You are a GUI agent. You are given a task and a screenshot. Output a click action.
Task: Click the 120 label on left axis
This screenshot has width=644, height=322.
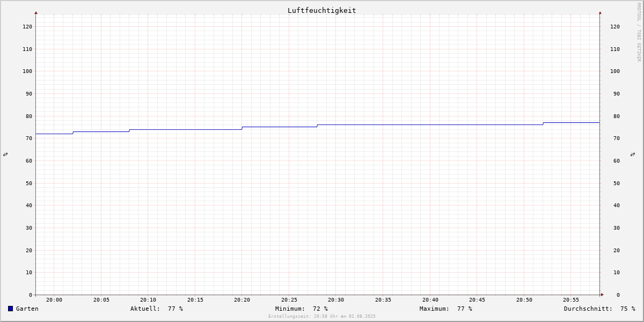coord(27,26)
